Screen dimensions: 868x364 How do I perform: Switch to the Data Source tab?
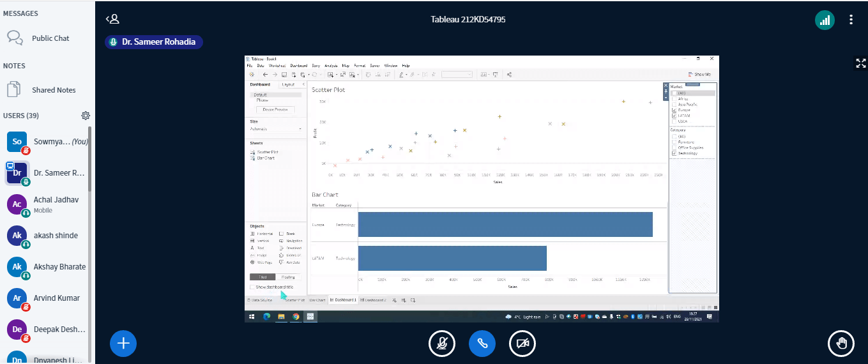(x=259, y=300)
